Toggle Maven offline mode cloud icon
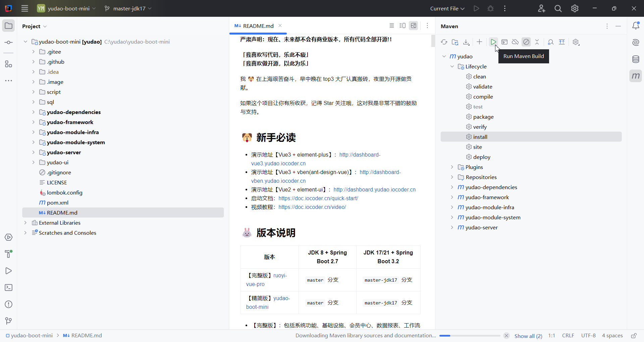Image resolution: width=644 pixels, height=342 pixels. pyautogui.click(x=515, y=42)
